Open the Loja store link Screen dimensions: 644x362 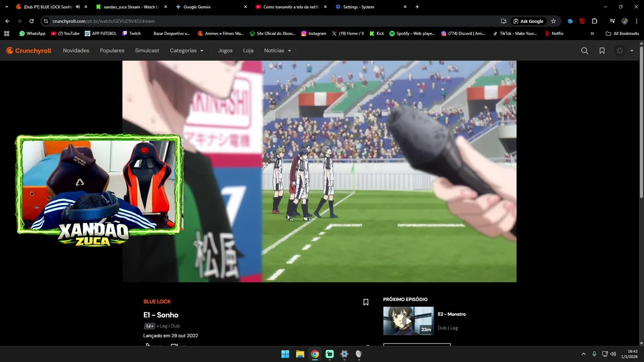pos(248,51)
